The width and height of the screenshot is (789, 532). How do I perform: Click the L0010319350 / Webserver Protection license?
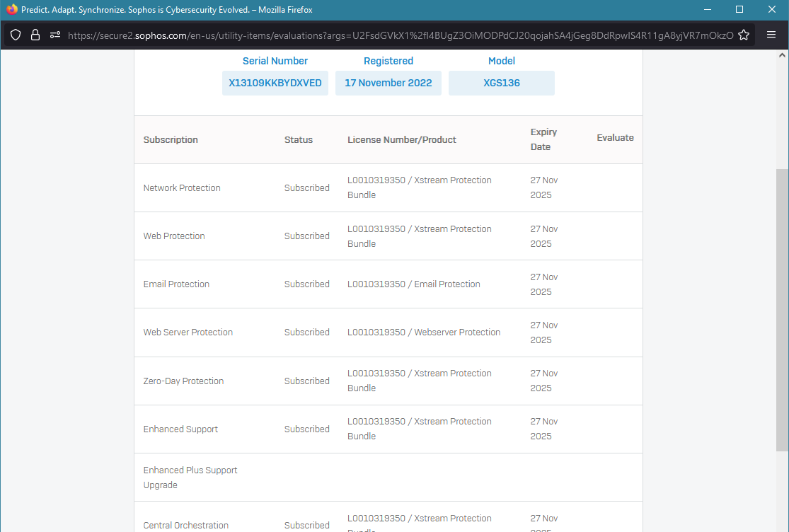pos(424,332)
